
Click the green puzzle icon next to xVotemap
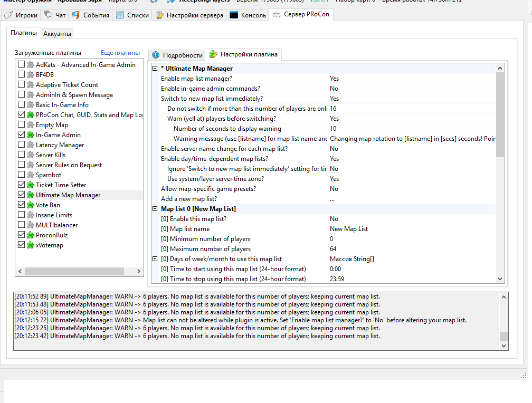[30, 245]
